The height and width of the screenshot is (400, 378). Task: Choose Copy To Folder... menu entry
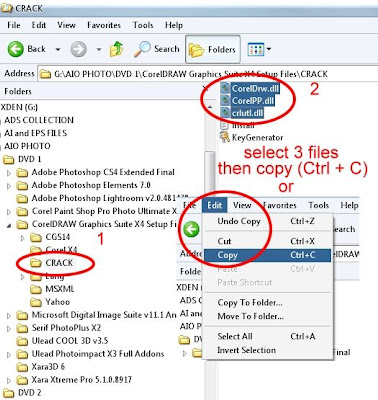coord(267,303)
